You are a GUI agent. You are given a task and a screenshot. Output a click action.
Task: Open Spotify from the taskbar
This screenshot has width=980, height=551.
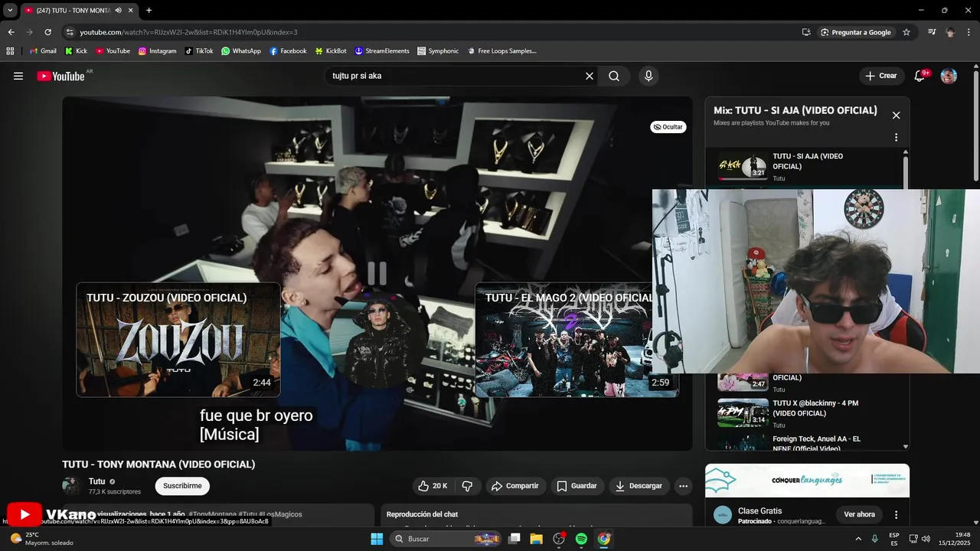[581, 539]
